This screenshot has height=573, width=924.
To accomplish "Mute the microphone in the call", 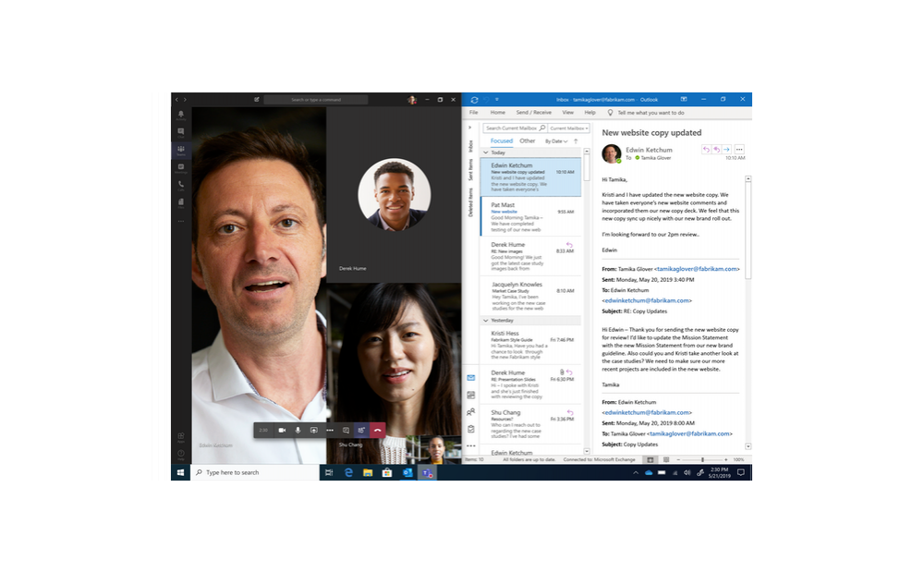I will tap(298, 431).
